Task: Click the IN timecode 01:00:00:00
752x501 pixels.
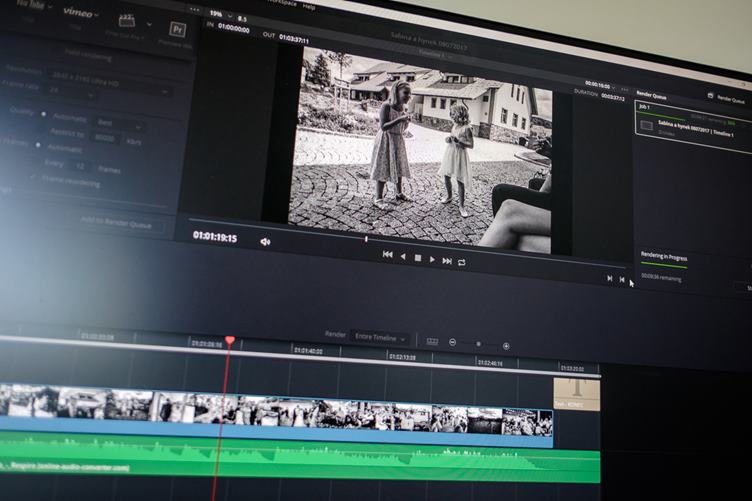Action: pos(234,28)
